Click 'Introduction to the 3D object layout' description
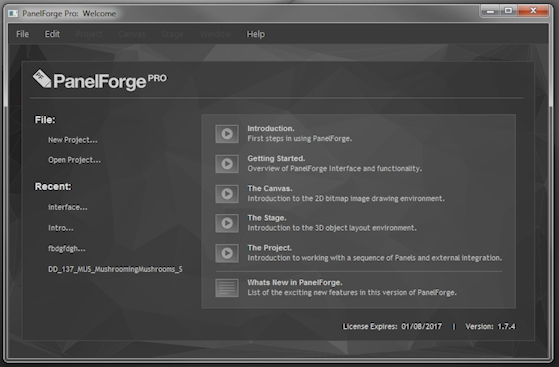Image resolution: width=559 pixels, height=367 pixels. (x=332, y=228)
